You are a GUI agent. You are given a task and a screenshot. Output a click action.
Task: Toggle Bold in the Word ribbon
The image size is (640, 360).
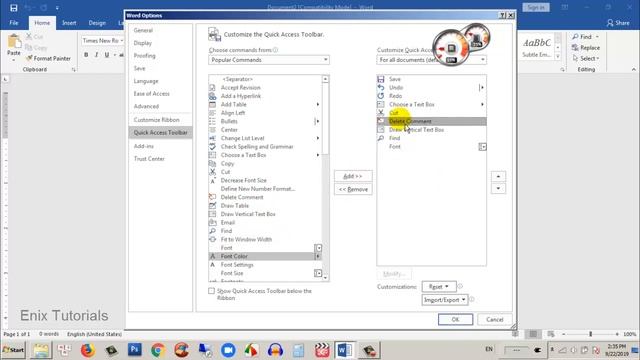(86, 55)
